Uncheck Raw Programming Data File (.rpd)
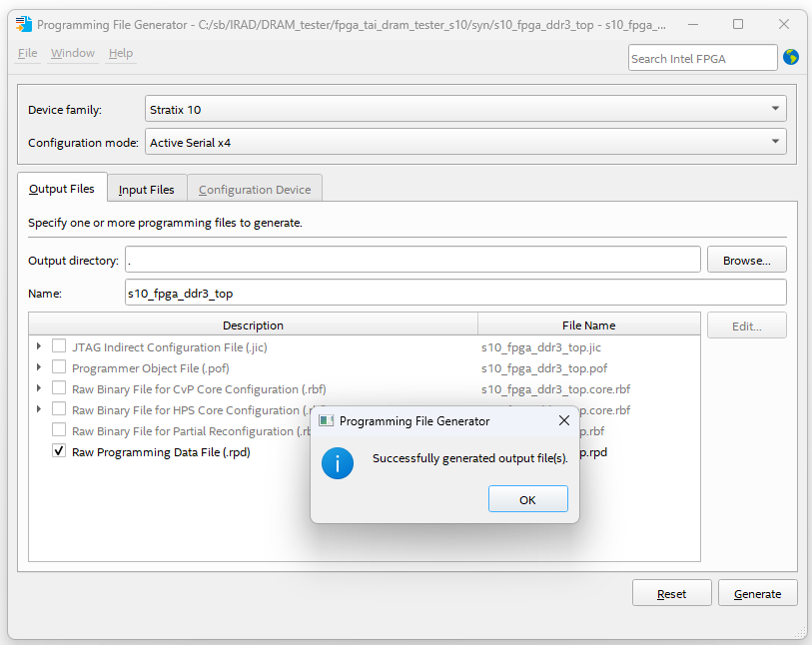The image size is (812, 645). 59,451
